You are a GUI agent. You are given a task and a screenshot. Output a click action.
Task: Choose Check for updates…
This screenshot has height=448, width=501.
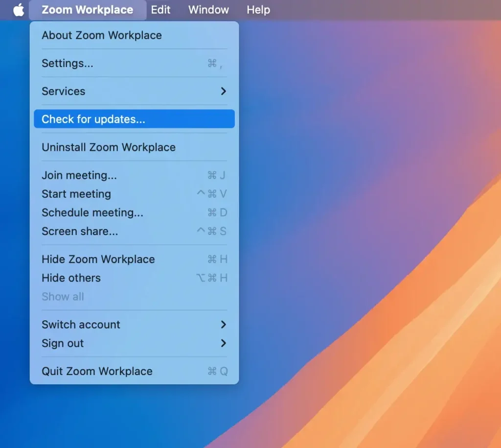point(134,119)
